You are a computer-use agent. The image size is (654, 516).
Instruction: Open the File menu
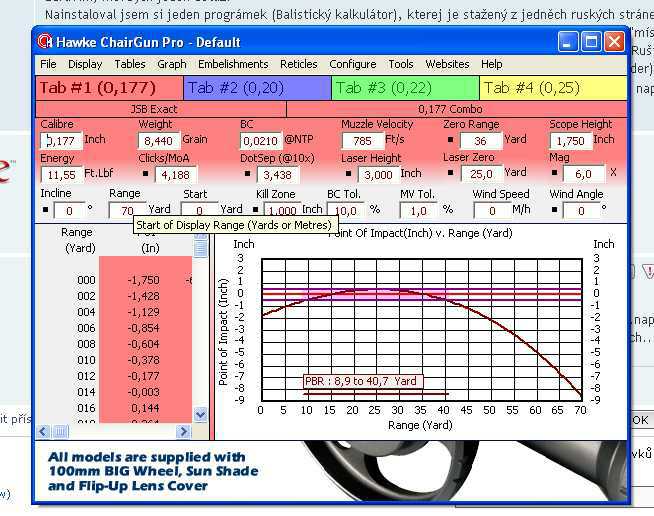pyautogui.click(x=48, y=64)
